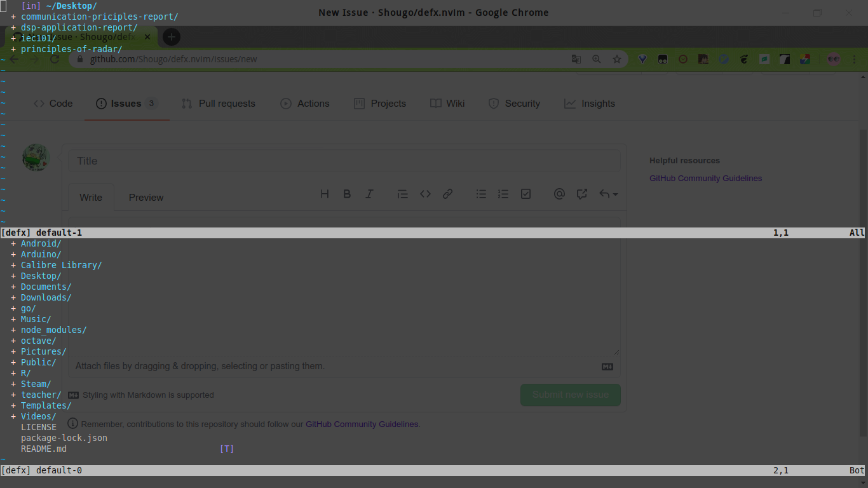Viewport: 868px width, 488px height.
Task: Expand the Desktop/ folder in defx
Action: tap(41, 276)
